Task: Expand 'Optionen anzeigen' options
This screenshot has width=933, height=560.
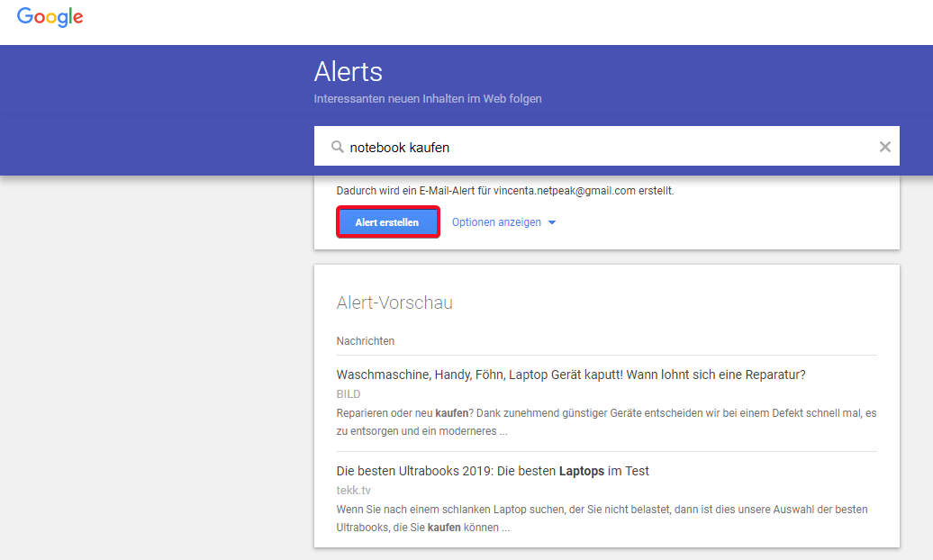Action: point(503,222)
